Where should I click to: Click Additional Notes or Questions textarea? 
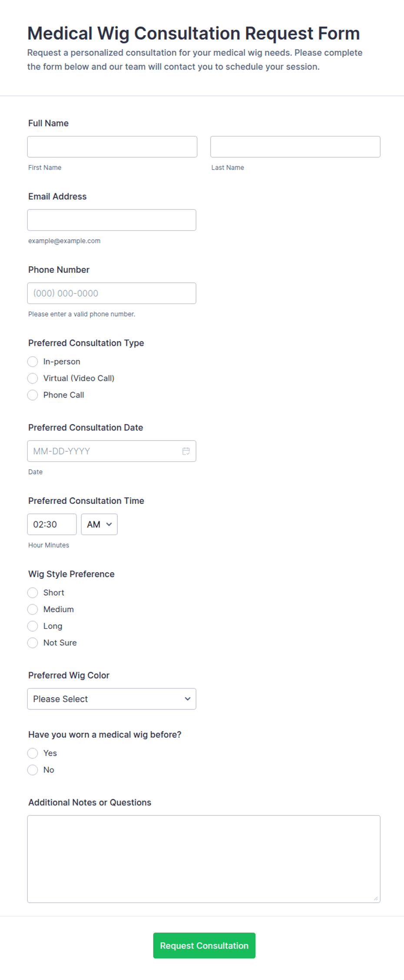pyautogui.click(x=204, y=859)
